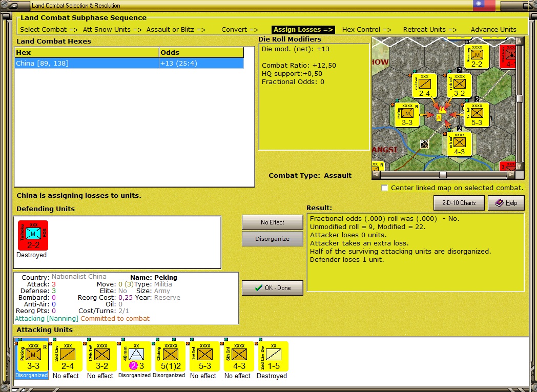Screen dimensions: 537x392
Task: Click the window menu button in title bar
Action: point(14,6)
